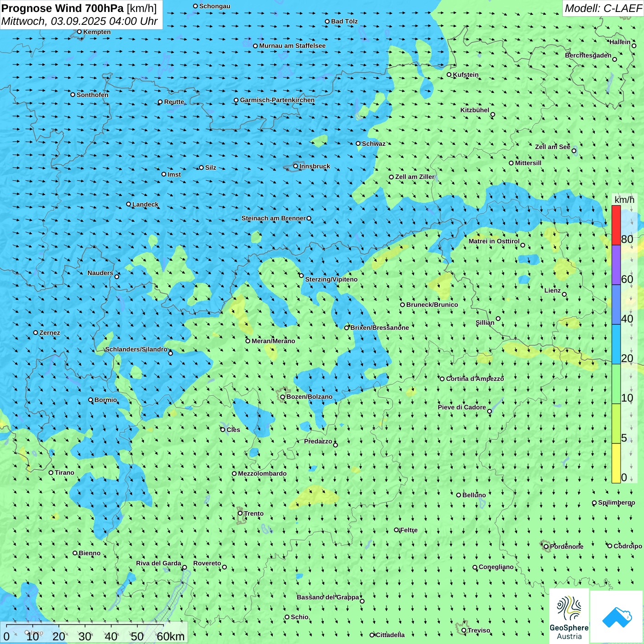Click the Predazzo city label
Screen dimensions: 644x644
(318, 441)
